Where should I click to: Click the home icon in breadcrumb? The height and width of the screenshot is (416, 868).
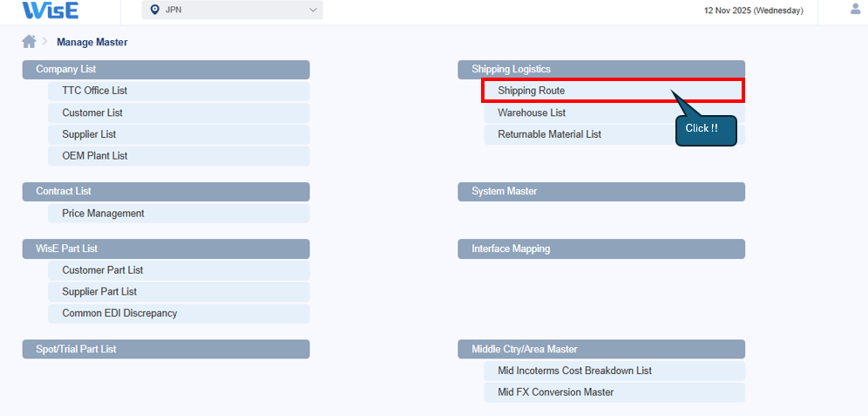pos(30,42)
